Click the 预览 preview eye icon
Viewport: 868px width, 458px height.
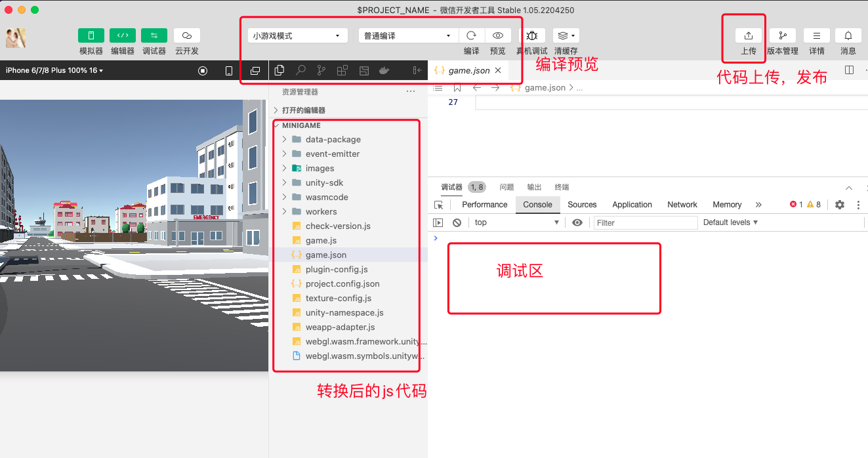point(498,35)
